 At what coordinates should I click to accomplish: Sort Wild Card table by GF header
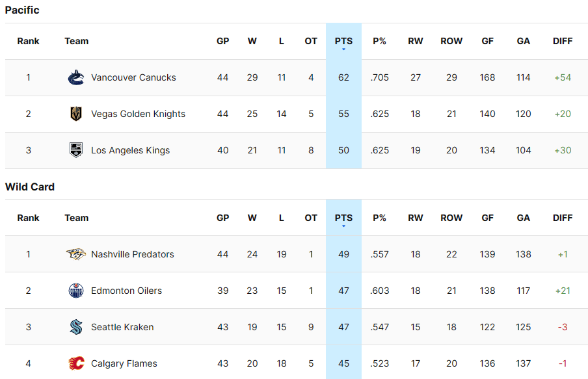487,218
